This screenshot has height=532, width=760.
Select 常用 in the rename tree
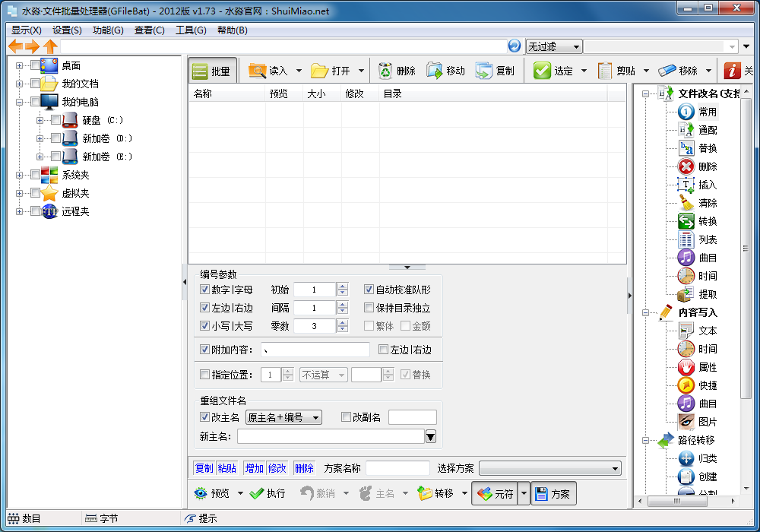point(708,112)
